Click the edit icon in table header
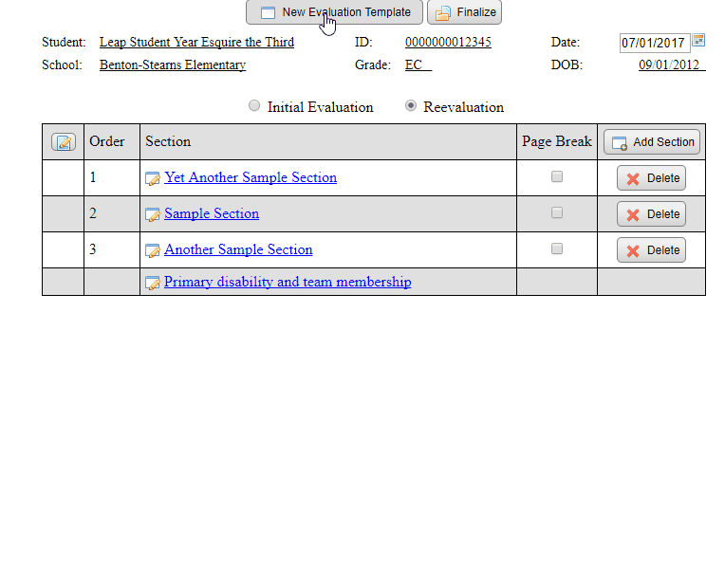This screenshot has height=588, width=725. click(64, 142)
